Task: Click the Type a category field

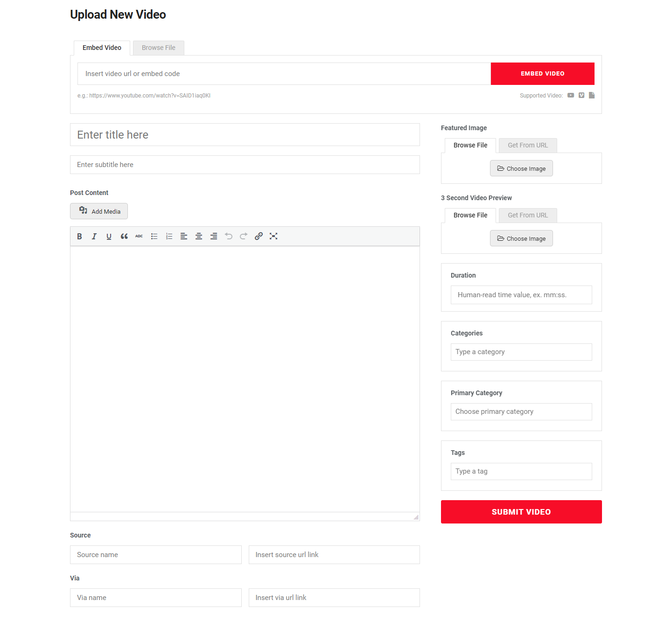Action: [x=521, y=352]
